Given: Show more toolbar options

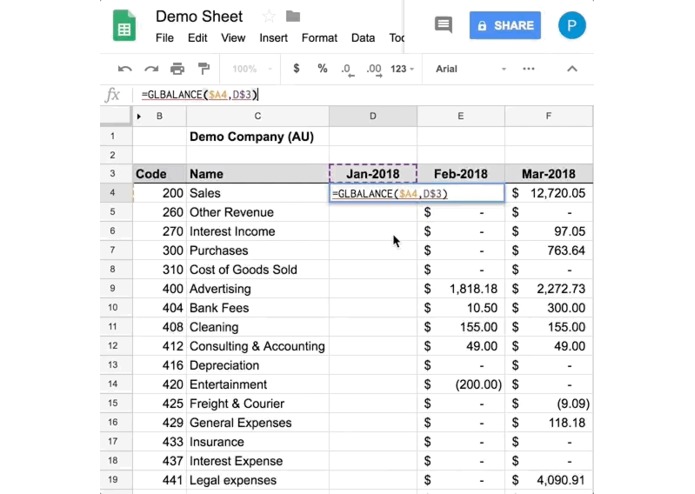Looking at the screenshot, I should click(x=528, y=69).
